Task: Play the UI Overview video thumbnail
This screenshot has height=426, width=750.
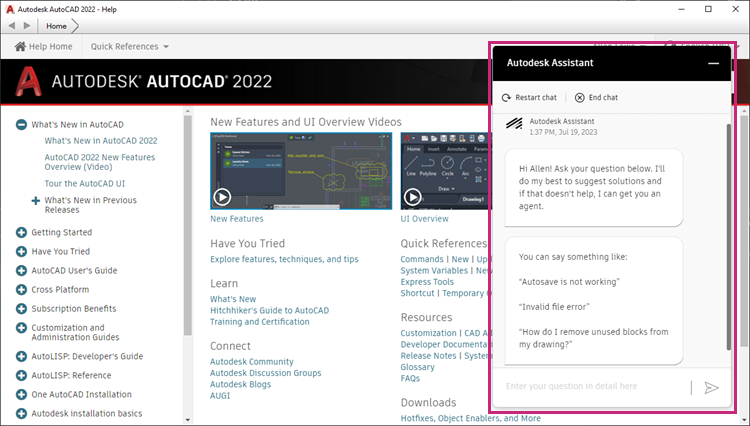Action: [x=413, y=197]
